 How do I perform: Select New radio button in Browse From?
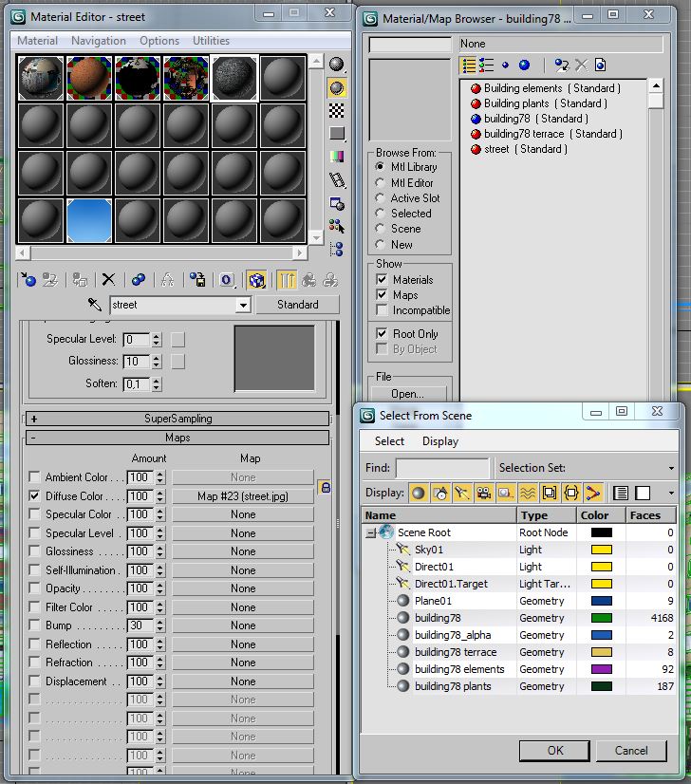pos(380,245)
